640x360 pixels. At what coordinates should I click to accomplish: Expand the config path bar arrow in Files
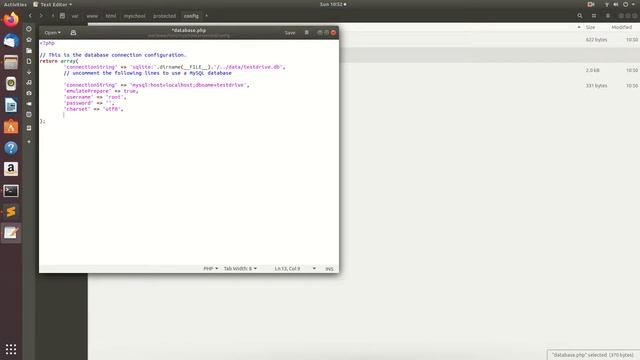point(207,16)
